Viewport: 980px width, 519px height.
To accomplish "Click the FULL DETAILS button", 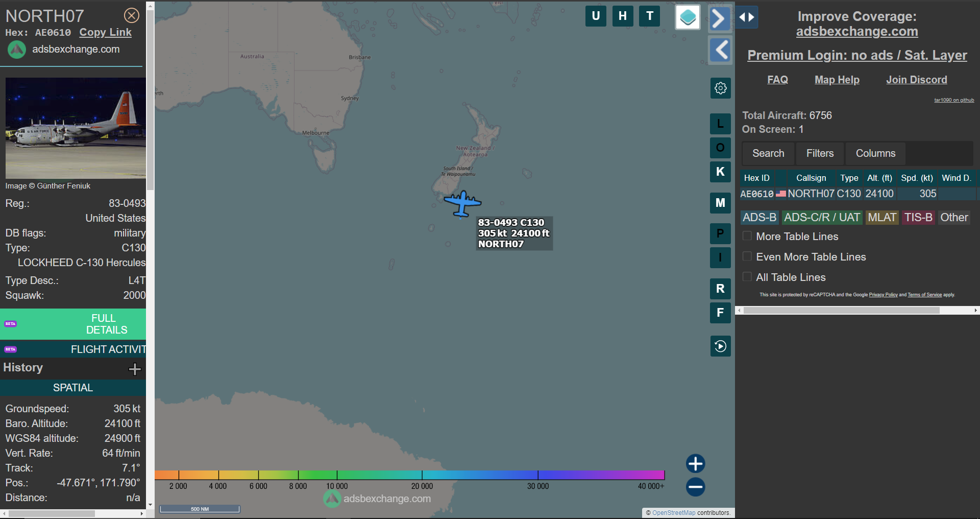I will point(73,324).
